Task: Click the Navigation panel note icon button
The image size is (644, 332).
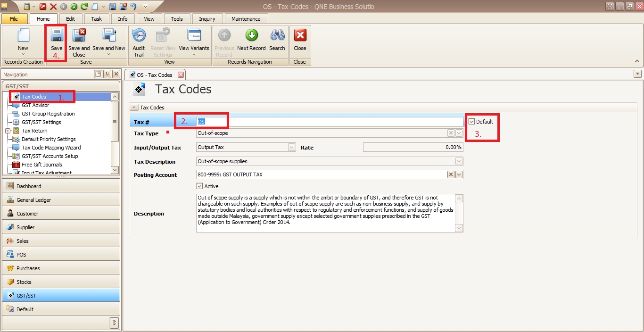Action: [98, 74]
